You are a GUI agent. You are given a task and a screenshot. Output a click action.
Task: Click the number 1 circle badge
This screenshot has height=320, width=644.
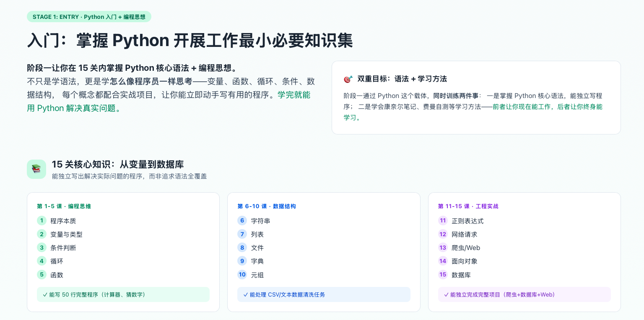point(42,221)
